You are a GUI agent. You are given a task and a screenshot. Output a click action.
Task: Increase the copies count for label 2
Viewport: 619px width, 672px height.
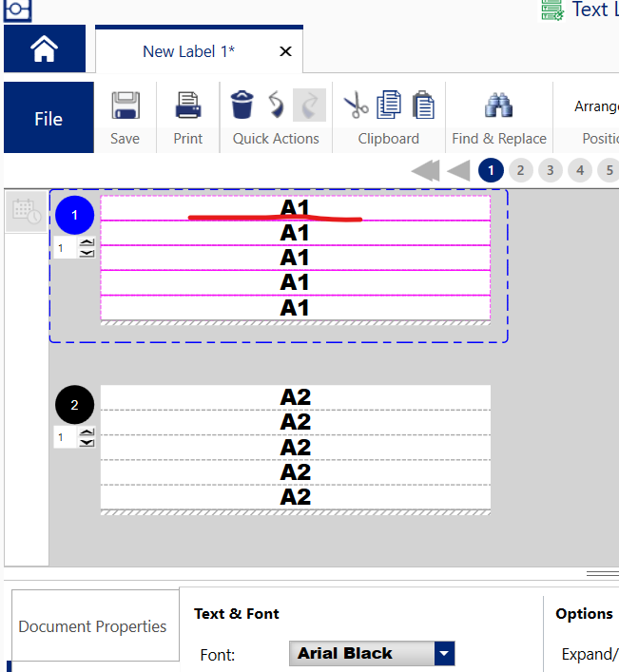pyautogui.click(x=87, y=432)
